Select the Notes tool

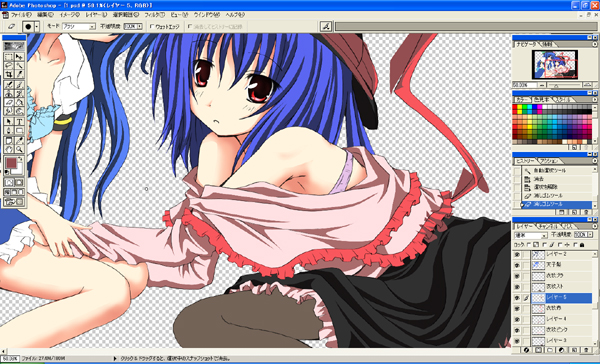pos(9,140)
